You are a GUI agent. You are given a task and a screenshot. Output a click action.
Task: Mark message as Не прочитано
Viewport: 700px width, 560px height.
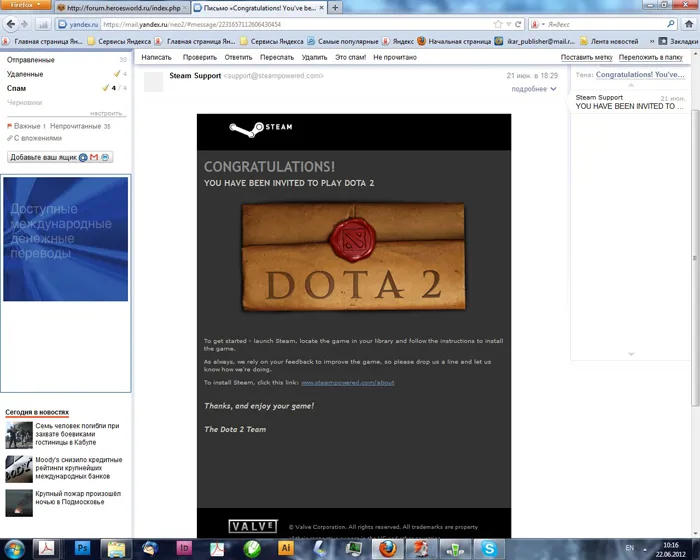395,57
